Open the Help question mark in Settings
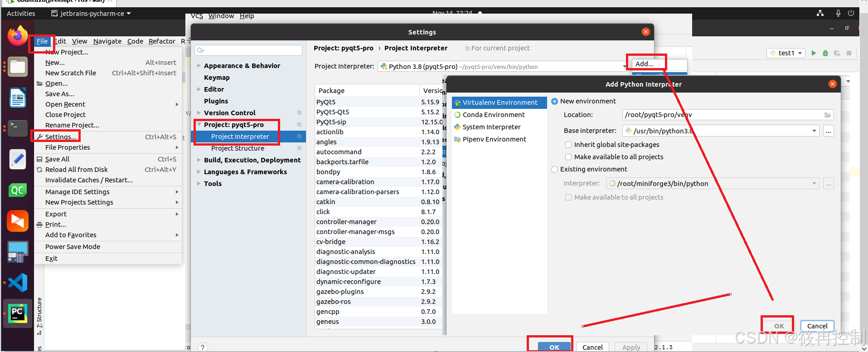Screen dimensions: 868x352 click(x=203, y=347)
